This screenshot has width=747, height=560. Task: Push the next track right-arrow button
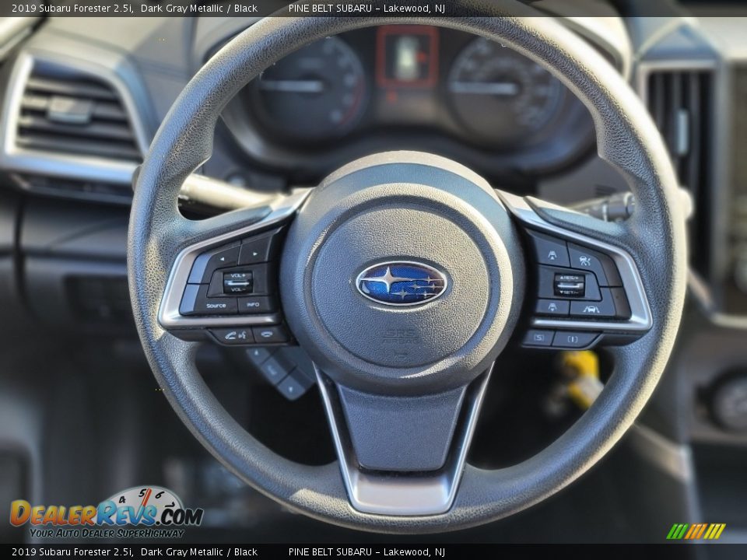[x=255, y=254]
